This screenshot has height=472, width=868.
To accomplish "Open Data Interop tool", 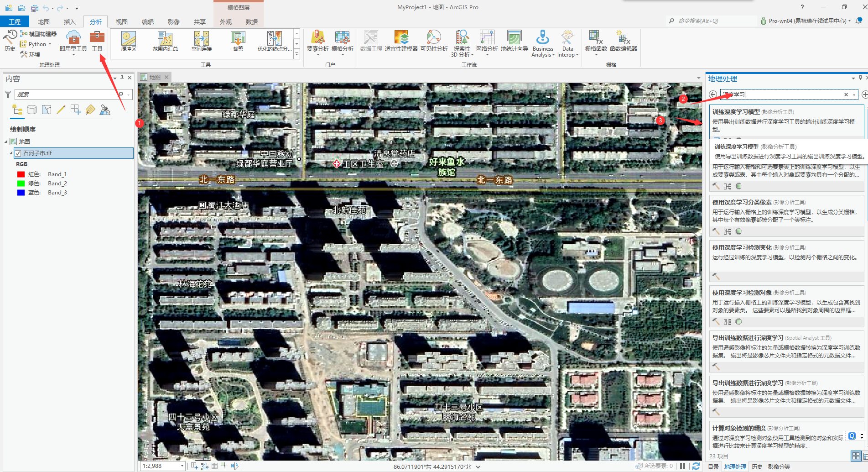I will click(x=568, y=43).
